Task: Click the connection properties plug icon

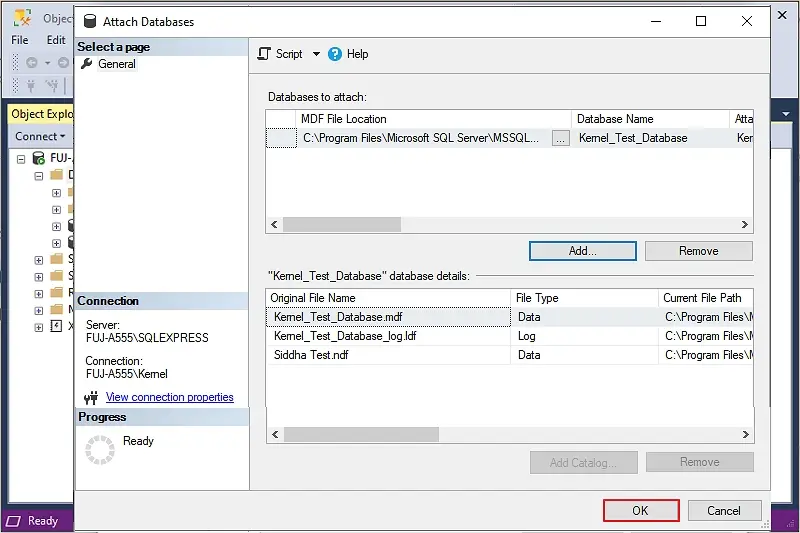Action: (91, 397)
